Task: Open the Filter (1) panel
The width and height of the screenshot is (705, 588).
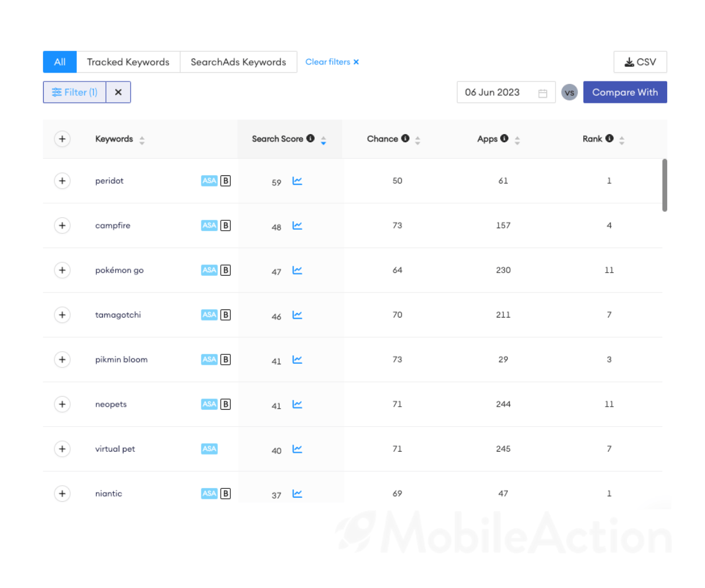Action: pyautogui.click(x=74, y=92)
